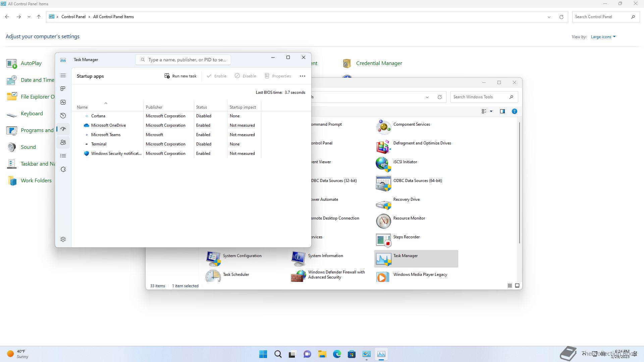Image resolution: width=644 pixels, height=362 pixels.
Task: Expand Windows Tools address history dropdown
Action: click(427, 97)
